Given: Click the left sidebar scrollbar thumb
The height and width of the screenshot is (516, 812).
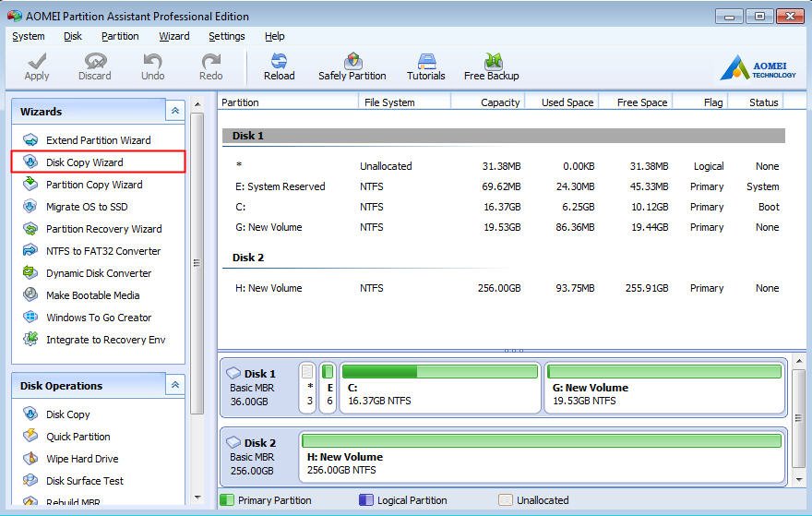Looking at the screenshot, I should click(x=197, y=263).
